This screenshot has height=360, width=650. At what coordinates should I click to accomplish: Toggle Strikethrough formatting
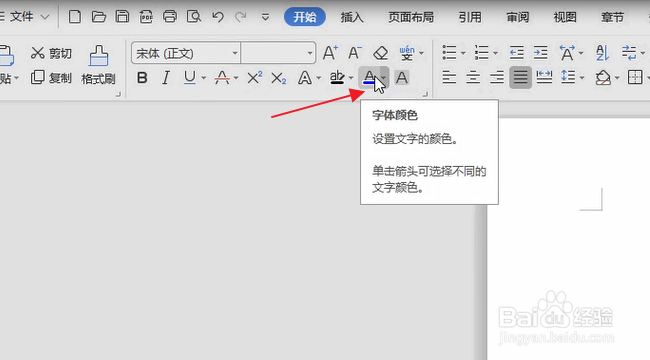(222, 78)
